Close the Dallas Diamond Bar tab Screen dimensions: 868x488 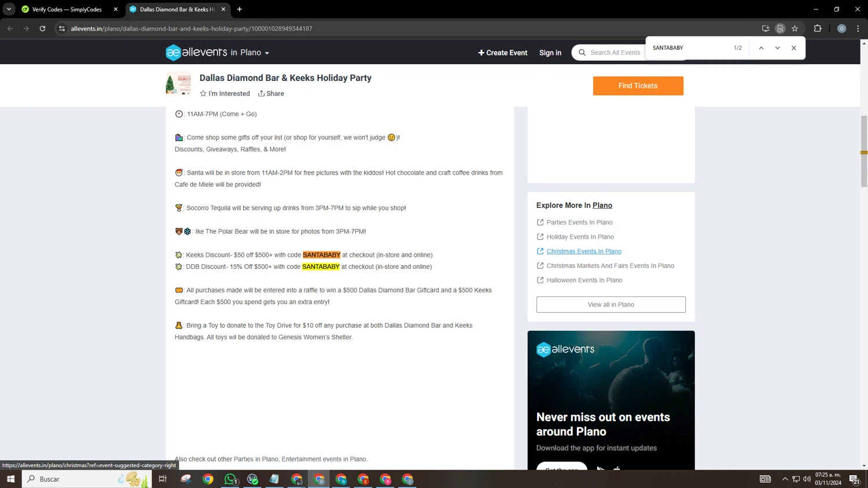pyautogui.click(x=223, y=9)
